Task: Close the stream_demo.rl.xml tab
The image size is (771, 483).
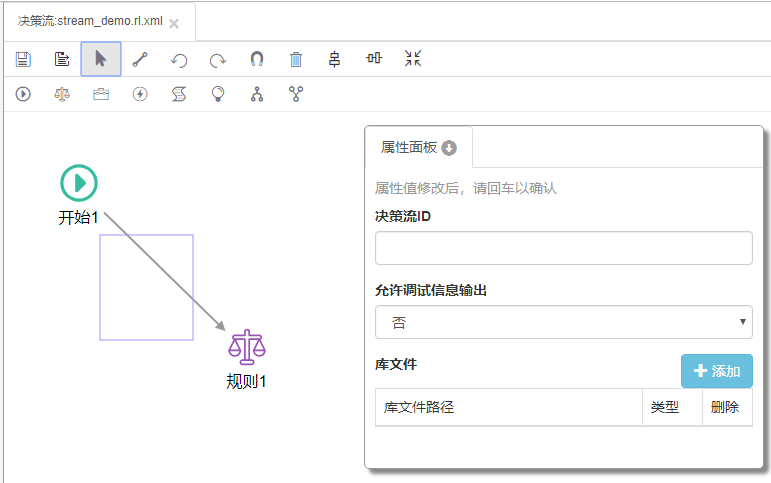Action: (x=174, y=22)
